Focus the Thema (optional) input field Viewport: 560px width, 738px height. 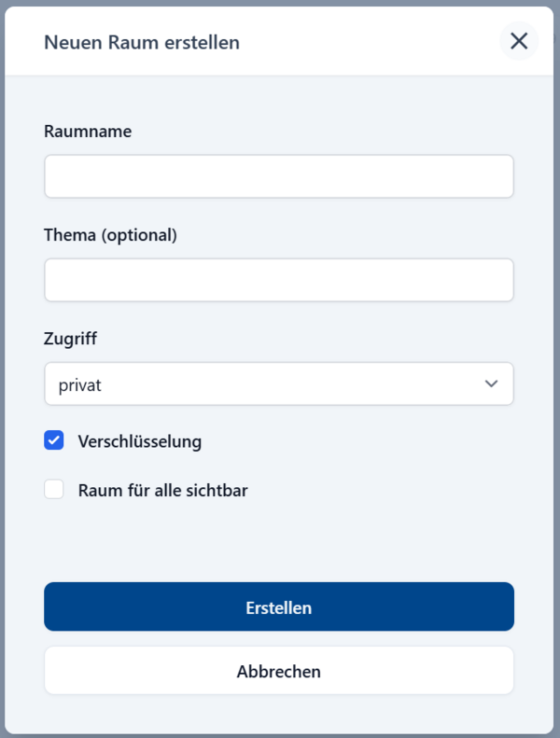pos(278,280)
